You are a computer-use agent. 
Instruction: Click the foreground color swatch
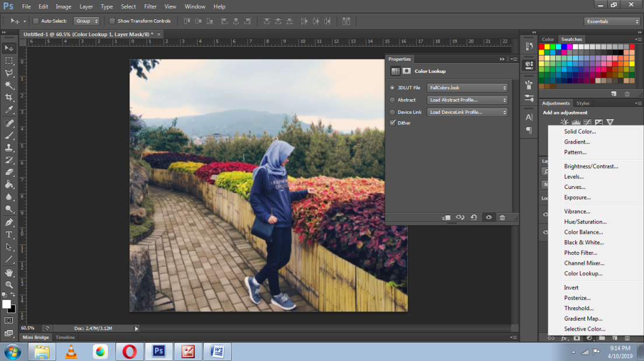coord(6,304)
